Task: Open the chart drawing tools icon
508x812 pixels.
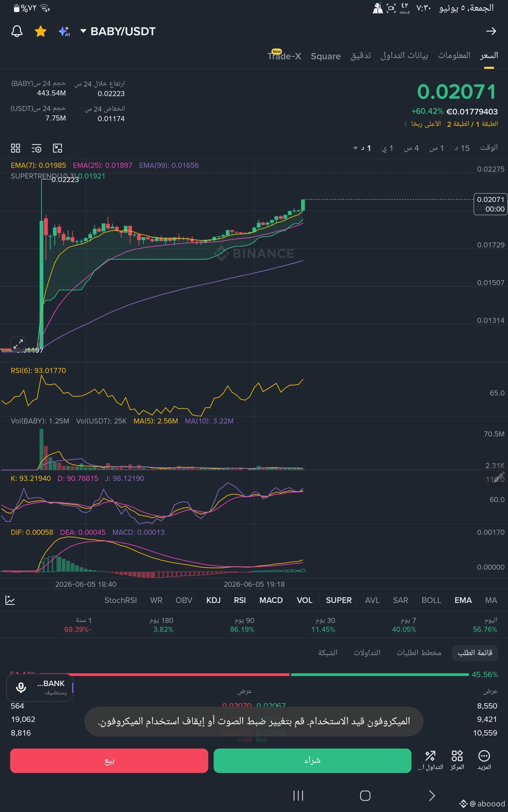Action: 57,148
